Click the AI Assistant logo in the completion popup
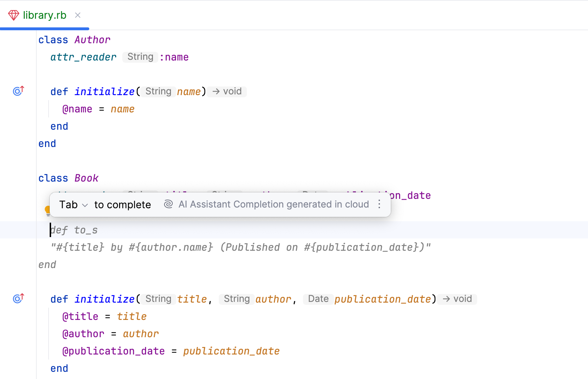This screenshot has width=588, height=379. (168, 204)
